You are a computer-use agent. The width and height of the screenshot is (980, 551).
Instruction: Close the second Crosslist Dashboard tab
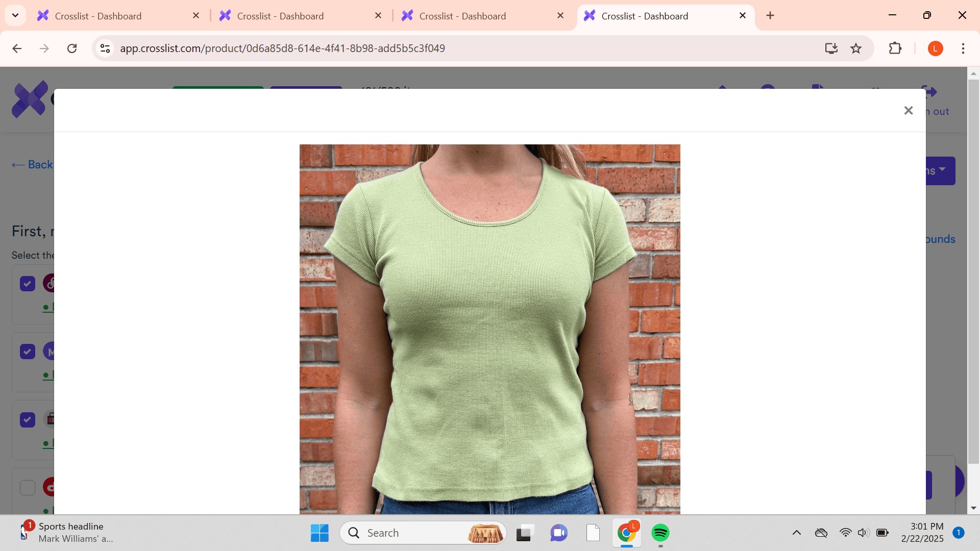click(378, 16)
